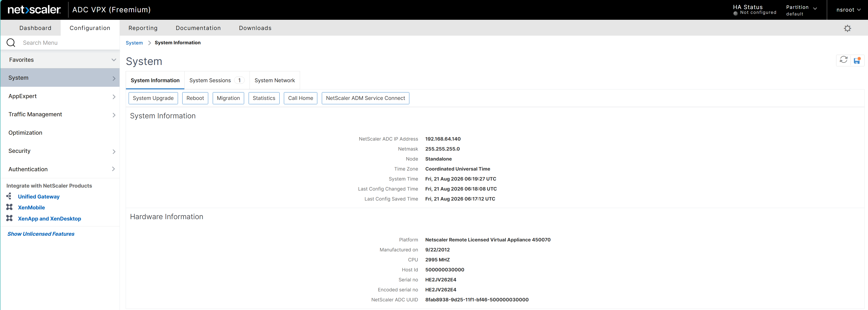Open the nsroot user menu
Viewport: 868px width, 310px height.
click(x=848, y=10)
